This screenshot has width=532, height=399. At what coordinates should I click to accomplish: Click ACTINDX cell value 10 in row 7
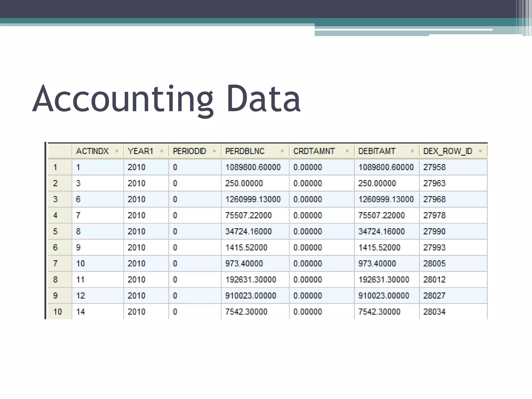(x=98, y=263)
